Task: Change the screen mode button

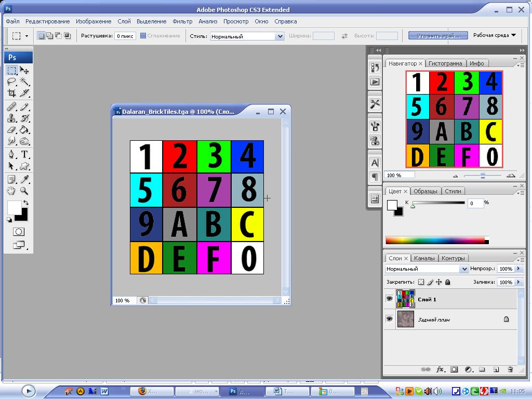Action: (19, 245)
